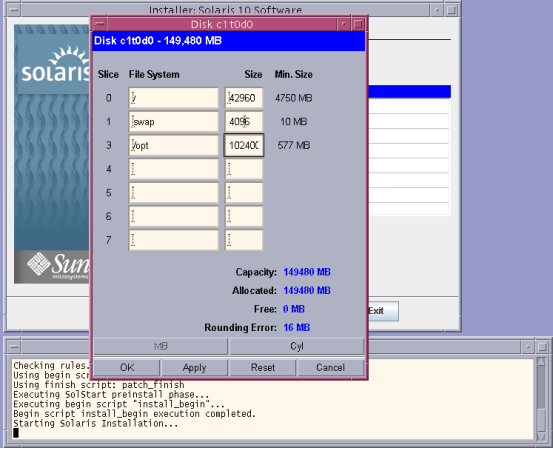The image size is (553, 449).
Task: Focus slice 4 file system field
Action: coord(174,169)
